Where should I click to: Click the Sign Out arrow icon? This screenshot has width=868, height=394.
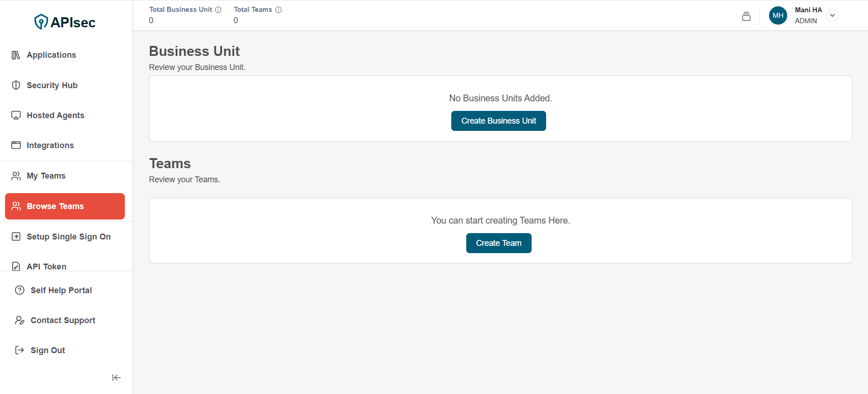(x=20, y=350)
